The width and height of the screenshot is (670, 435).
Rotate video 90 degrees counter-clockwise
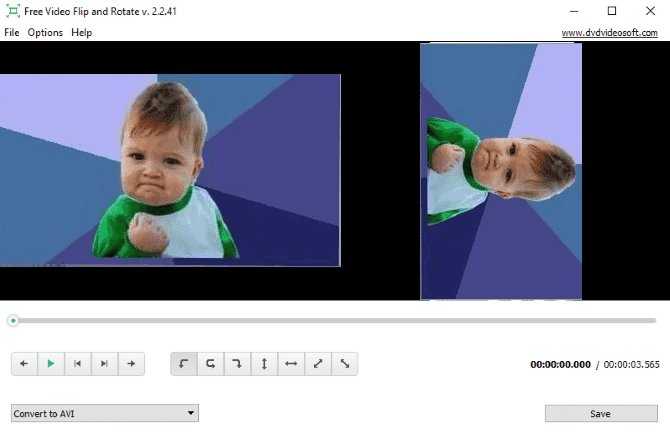(x=184, y=364)
